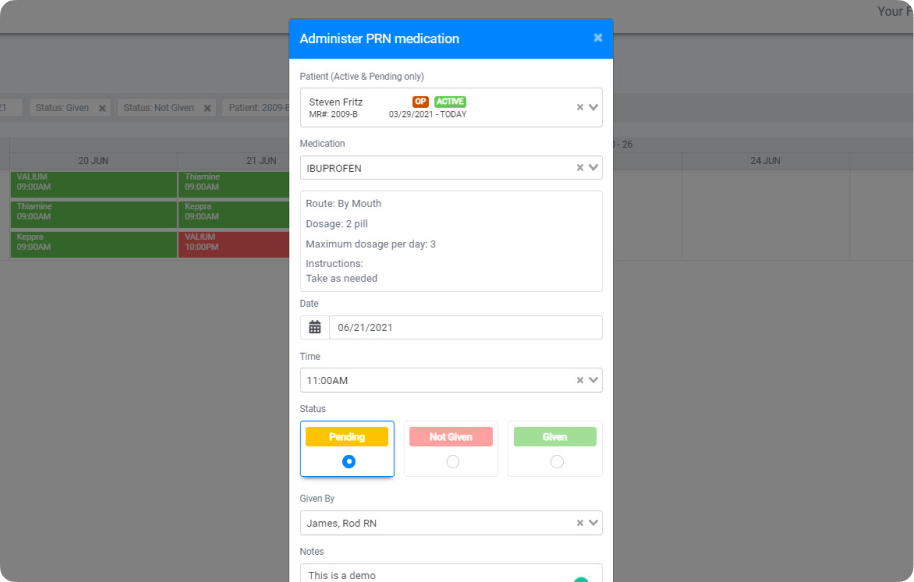Click the 11:00AM time field
This screenshot has width=914, height=582.
tap(451, 380)
